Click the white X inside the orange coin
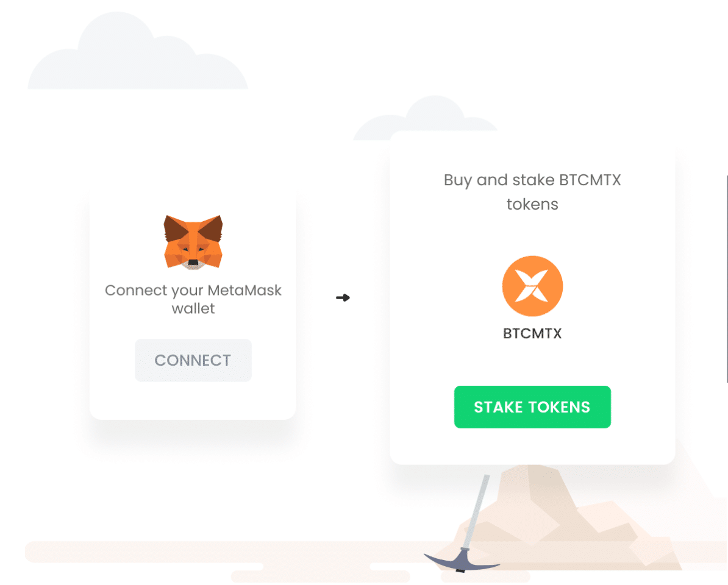The height and width of the screenshot is (585, 728). pos(532,286)
